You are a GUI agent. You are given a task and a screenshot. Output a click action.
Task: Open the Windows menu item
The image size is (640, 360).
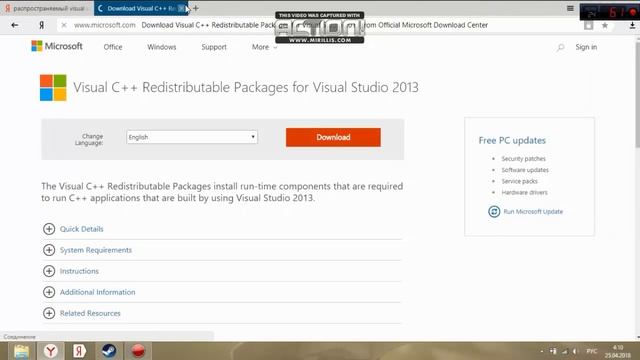162,47
